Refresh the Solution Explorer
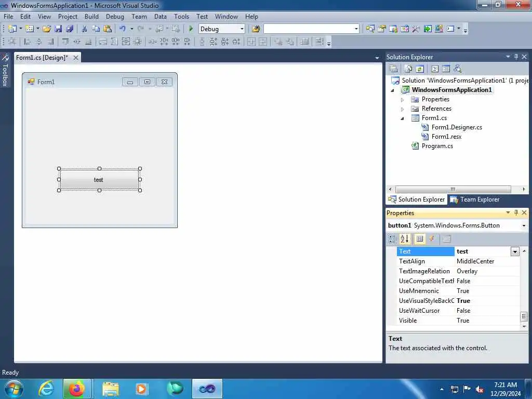This screenshot has height=399, width=532. click(420, 69)
